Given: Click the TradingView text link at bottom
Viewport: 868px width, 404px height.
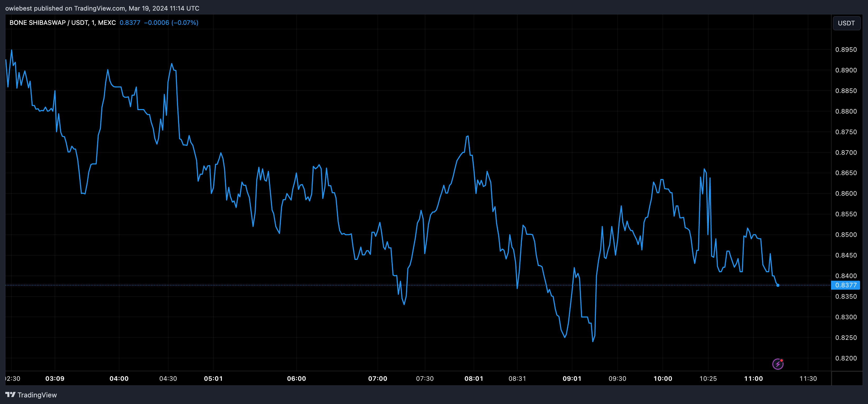Looking at the screenshot, I should [x=37, y=395].
